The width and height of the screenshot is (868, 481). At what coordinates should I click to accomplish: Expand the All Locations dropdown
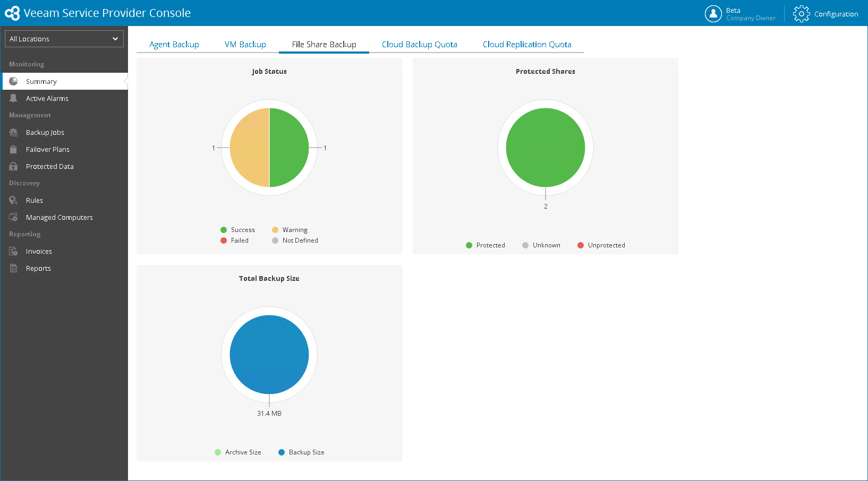pyautogui.click(x=64, y=39)
